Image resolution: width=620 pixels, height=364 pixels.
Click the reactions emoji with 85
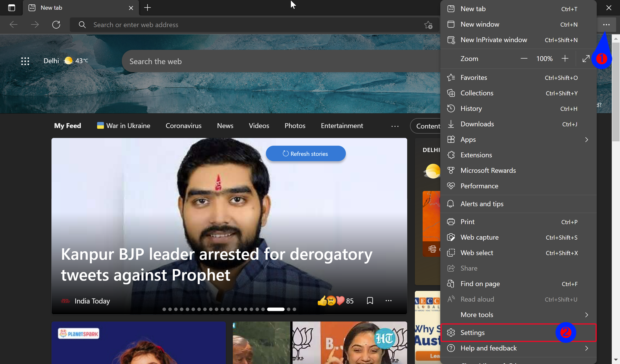pyautogui.click(x=335, y=301)
